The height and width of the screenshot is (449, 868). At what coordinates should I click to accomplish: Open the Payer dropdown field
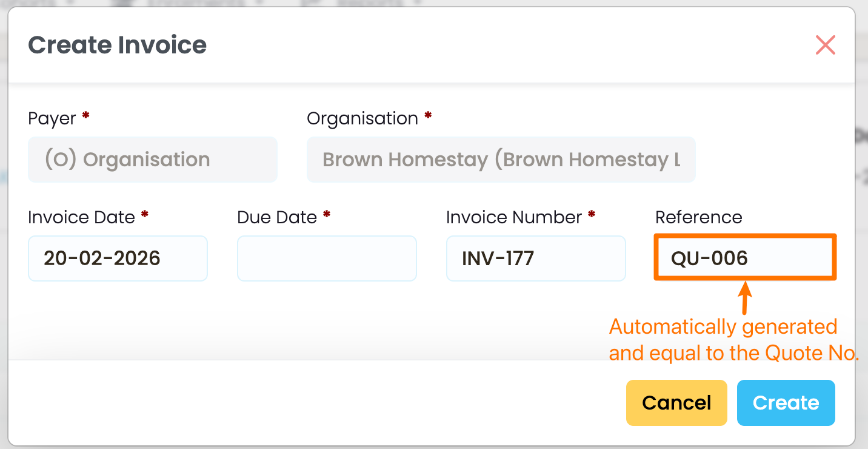(x=153, y=160)
